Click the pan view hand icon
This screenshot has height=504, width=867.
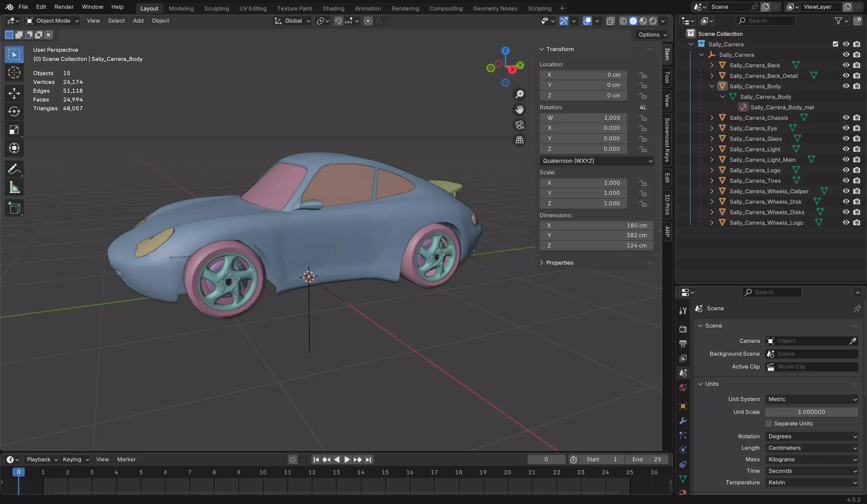pyautogui.click(x=519, y=110)
